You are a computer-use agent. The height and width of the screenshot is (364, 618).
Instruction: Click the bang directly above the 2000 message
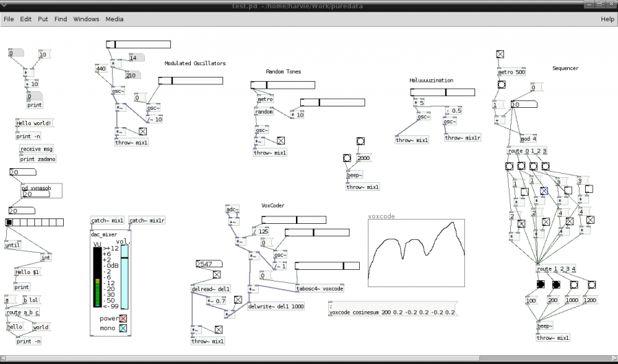pos(361,141)
